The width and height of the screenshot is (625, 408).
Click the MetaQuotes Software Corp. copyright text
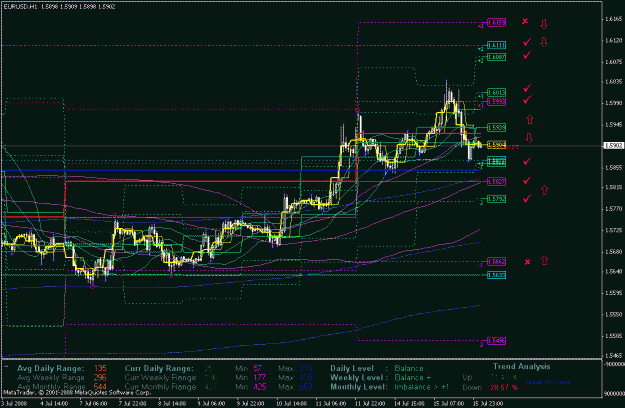point(77,393)
